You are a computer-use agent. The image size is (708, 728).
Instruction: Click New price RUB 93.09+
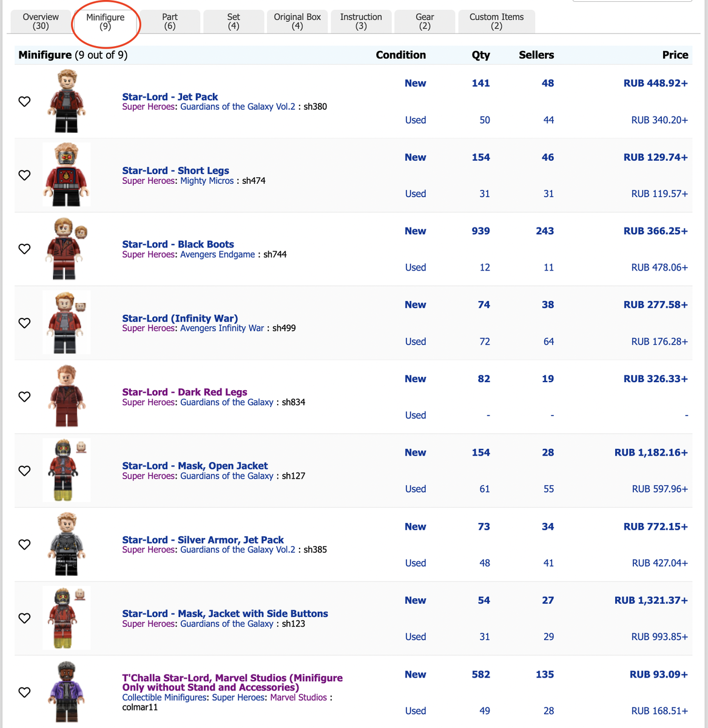(659, 674)
